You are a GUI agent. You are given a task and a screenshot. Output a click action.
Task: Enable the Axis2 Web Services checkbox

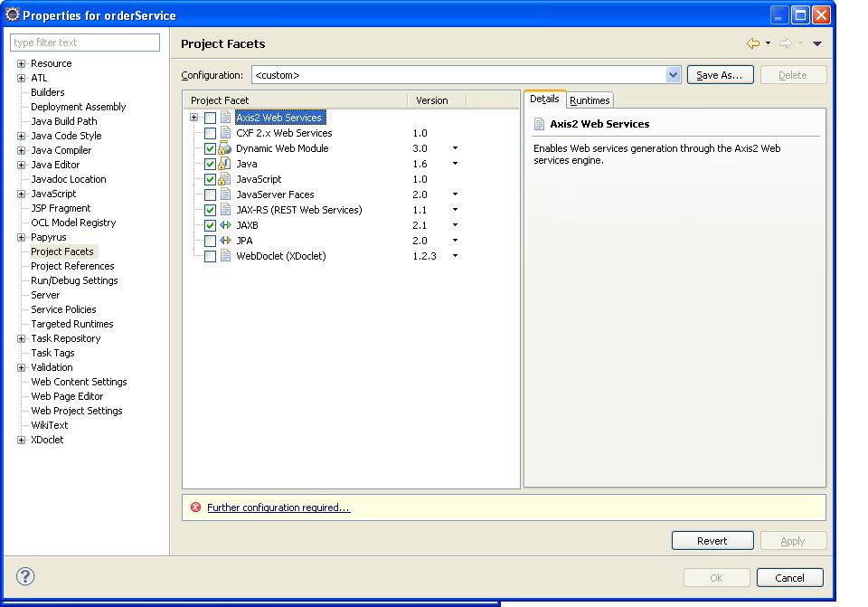pos(210,118)
